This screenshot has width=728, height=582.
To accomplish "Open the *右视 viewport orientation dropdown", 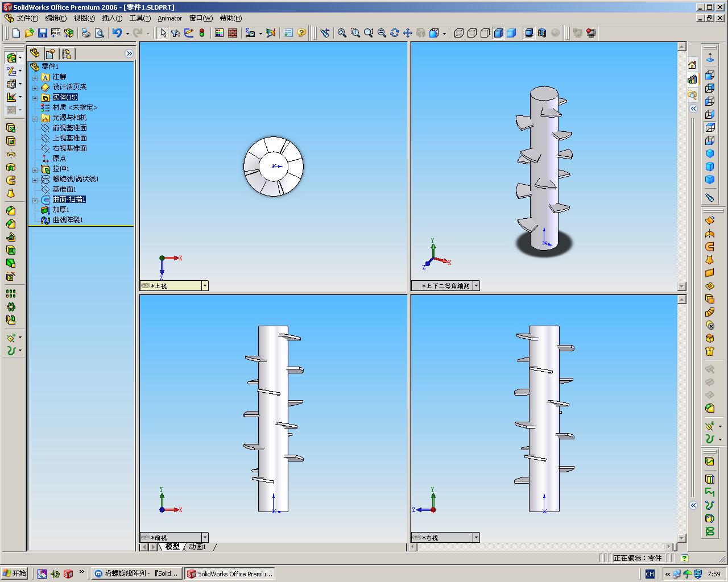I will coord(476,537).
